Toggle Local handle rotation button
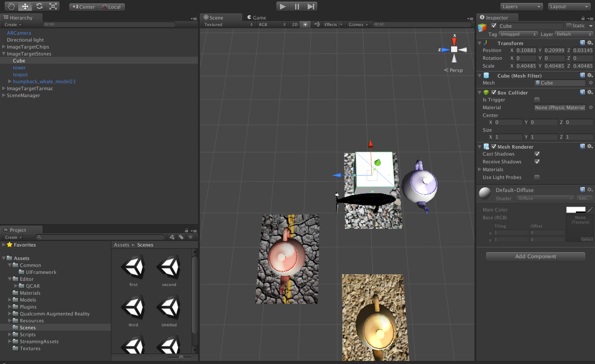The width and height of the screenshot is (595, 364). [111, 7]
